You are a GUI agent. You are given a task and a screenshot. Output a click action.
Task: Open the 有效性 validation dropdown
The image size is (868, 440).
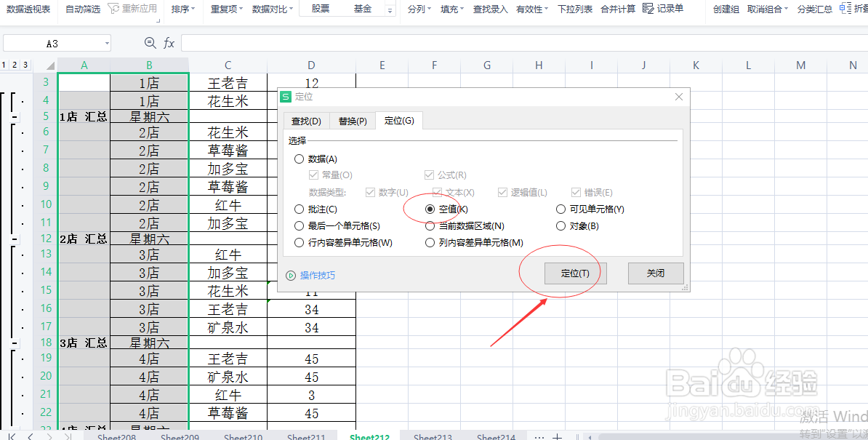[x=533, y=9]
